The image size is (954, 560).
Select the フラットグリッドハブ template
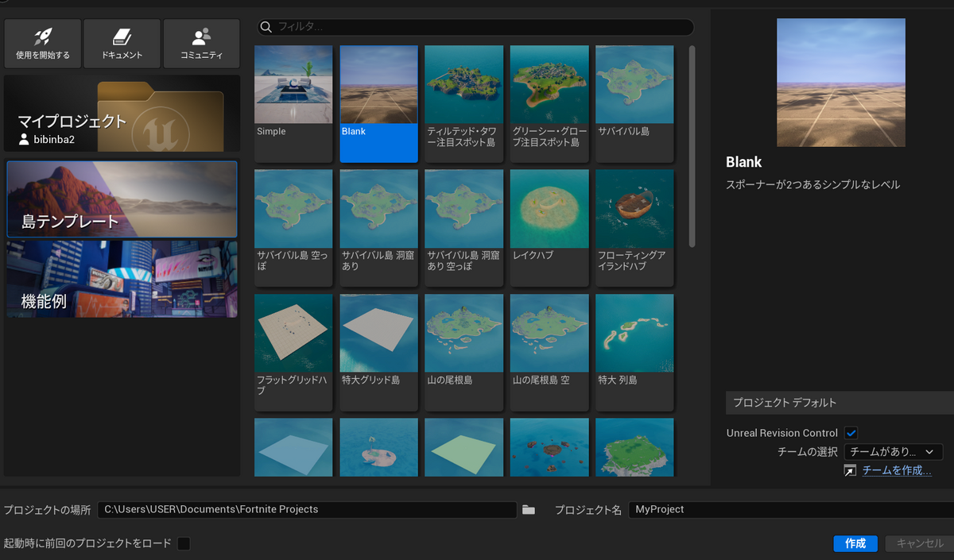pos(293,353)
